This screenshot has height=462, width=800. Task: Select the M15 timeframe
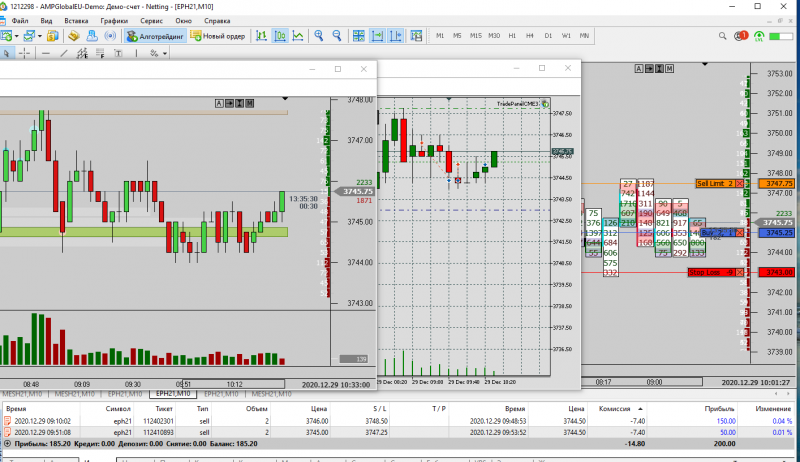tap(476, 36)
